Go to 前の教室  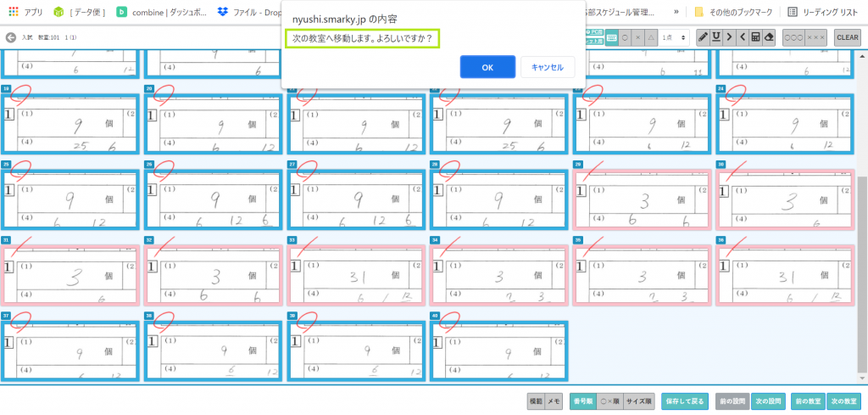click(x=809, y=401)
